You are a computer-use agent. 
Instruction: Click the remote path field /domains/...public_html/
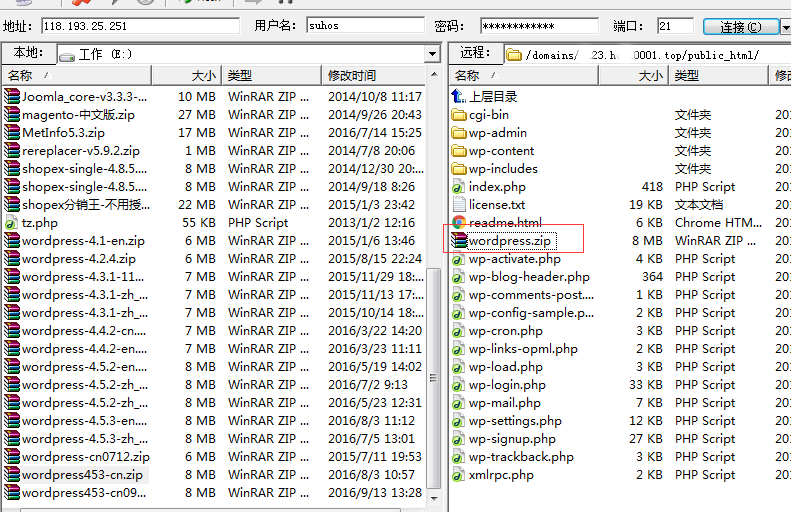pyautogui.click(x=647, y=54)
